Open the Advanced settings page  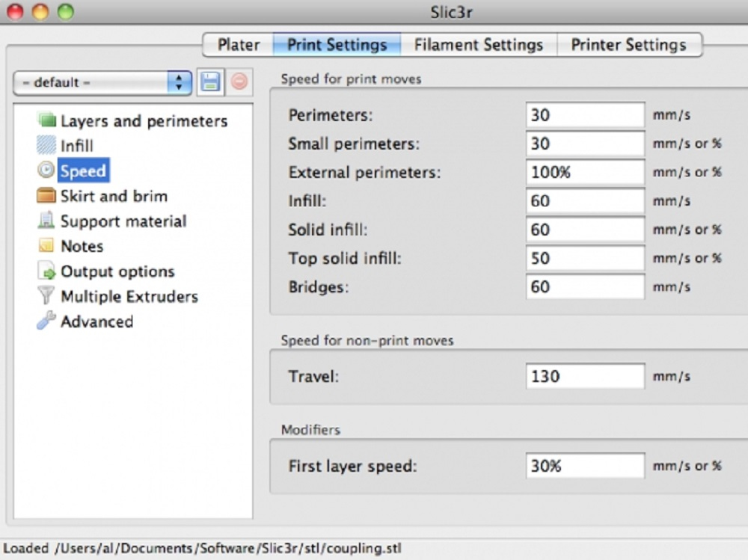click(x=96, y=321)
